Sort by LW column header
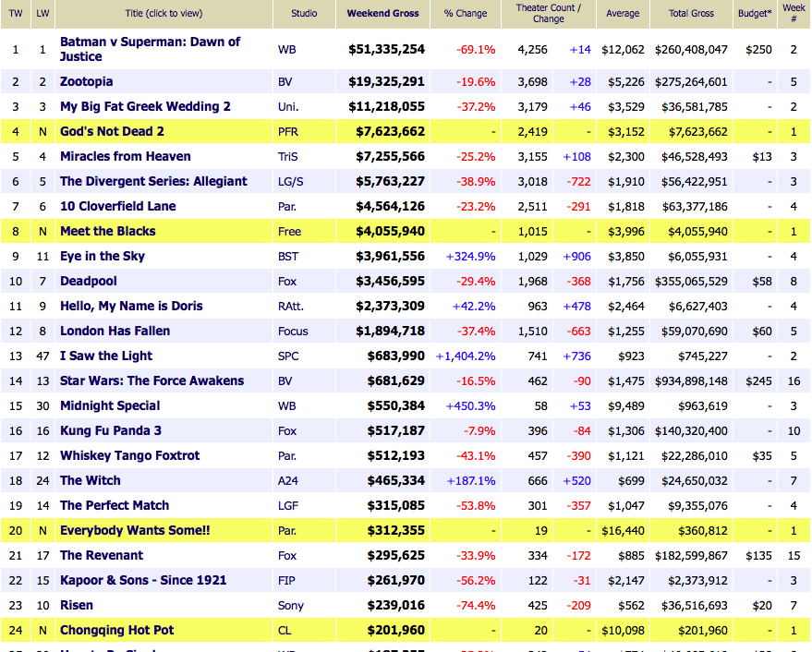 (x=43, y=14)
